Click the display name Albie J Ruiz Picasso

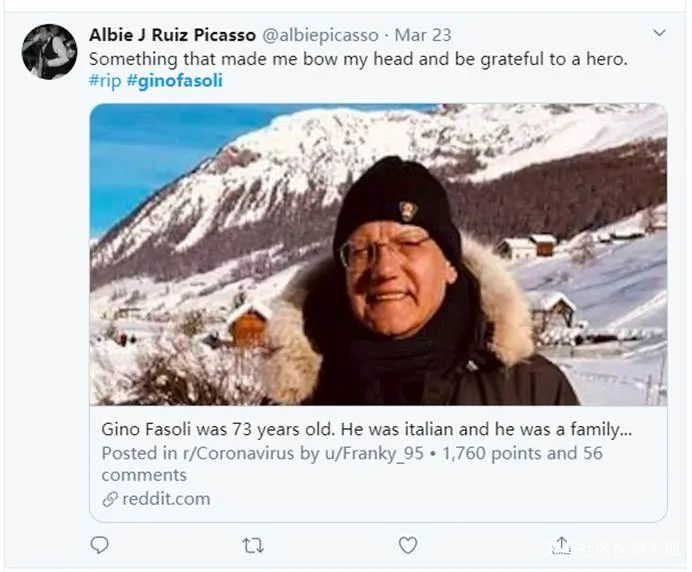click(x=172, y=35)
